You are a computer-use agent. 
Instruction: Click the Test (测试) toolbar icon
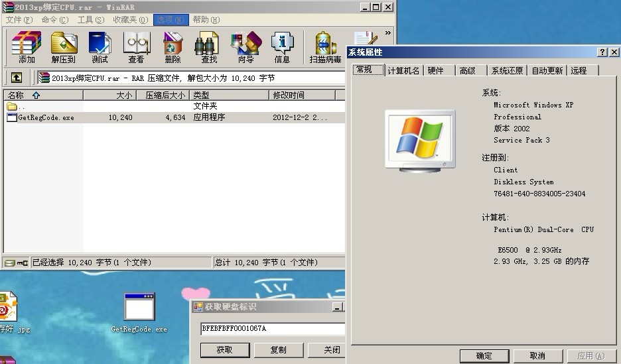(100, 48)
